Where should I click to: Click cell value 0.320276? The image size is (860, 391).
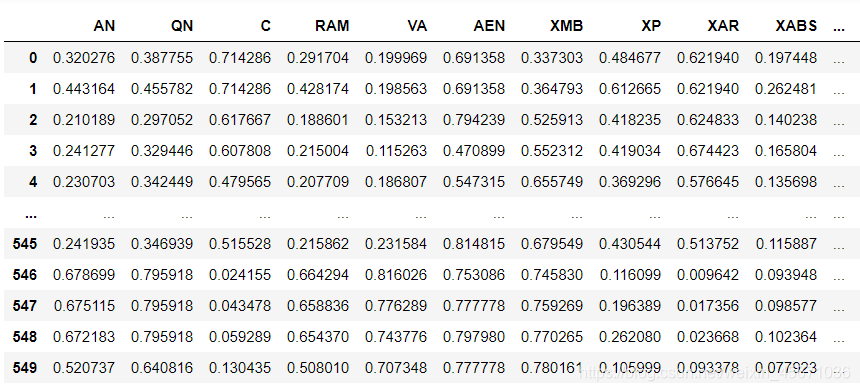pos(84,58)
